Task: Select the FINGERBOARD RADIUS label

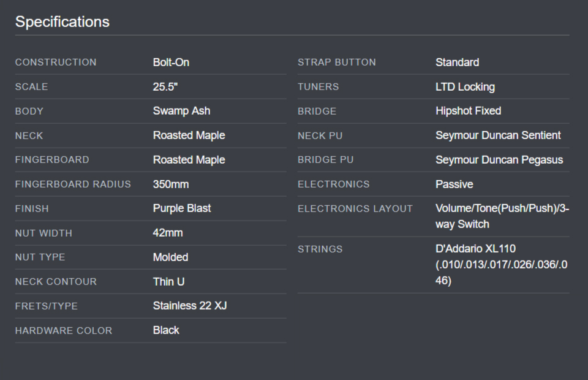Action: click(73, 184)
